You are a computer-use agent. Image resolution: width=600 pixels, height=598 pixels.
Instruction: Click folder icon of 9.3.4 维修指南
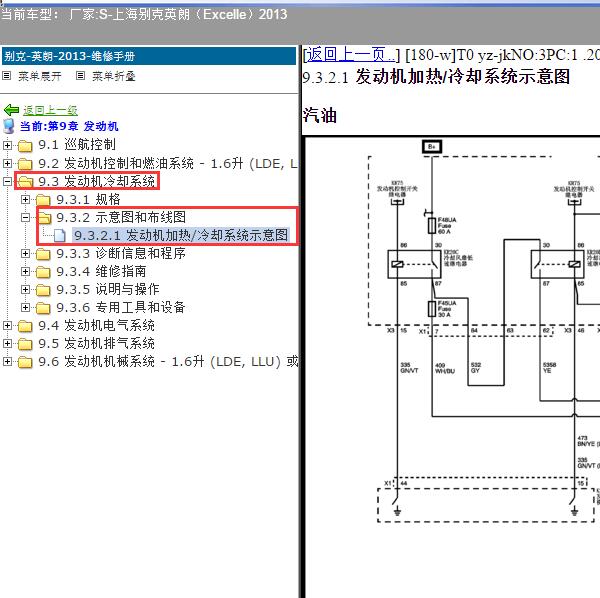[x=43, y=272]
